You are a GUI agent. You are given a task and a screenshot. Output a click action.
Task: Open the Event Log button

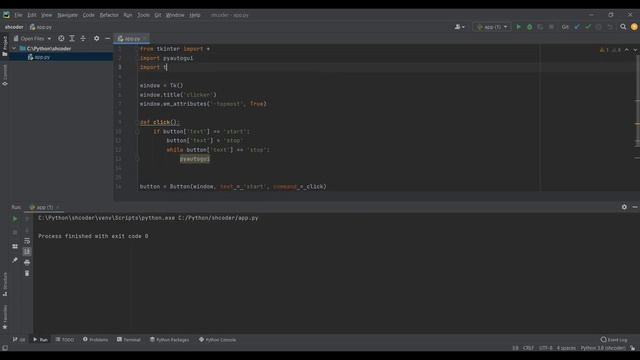coord(614,340)
